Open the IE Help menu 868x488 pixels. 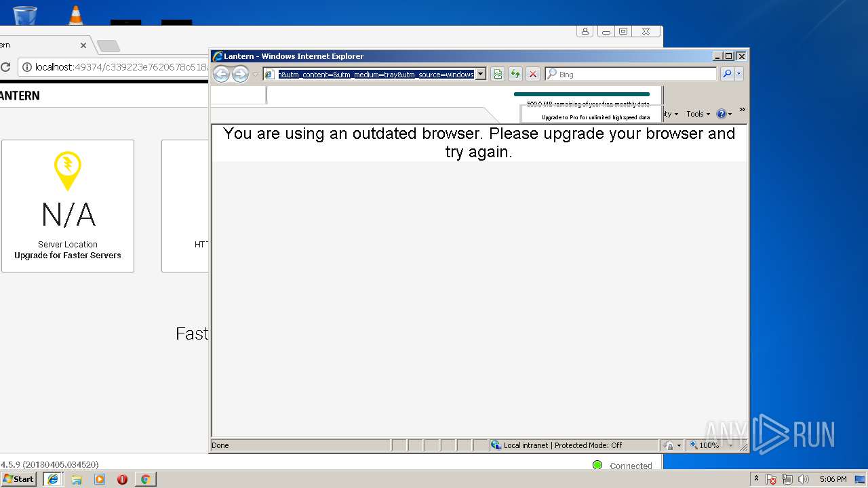(x=724, y=114)
